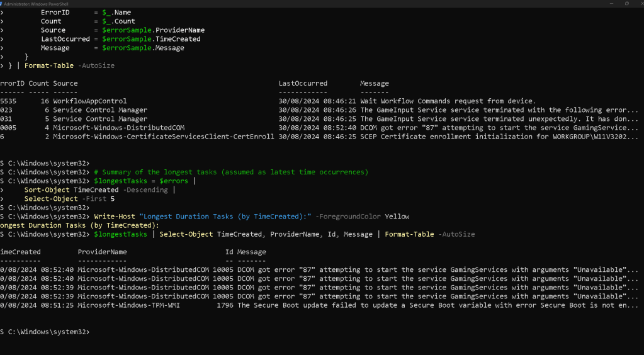Restore down the PowerShell window
Image resolution: width=644 pixels, height=355 pixels.
627,3
